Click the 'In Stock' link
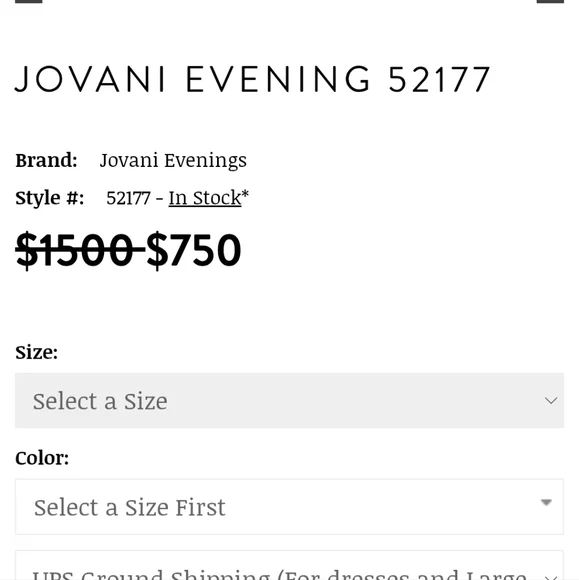The image size is (579, 580). pyautogui.click(x=205, y=198)
